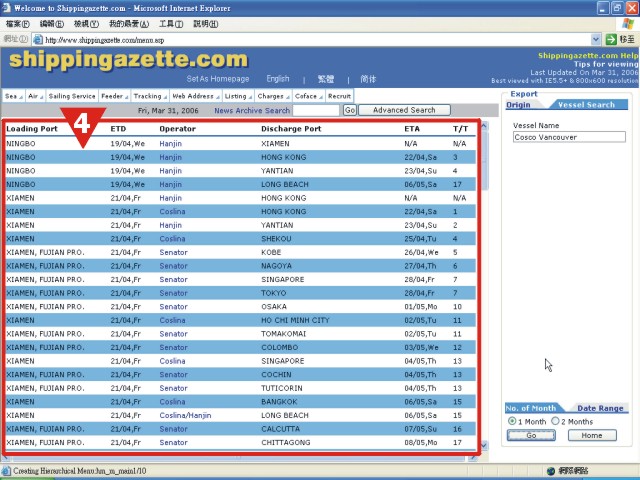640x480 pixels.
Task: Open the 說明(H) Help menu
Action: click(x=205, y=24)
